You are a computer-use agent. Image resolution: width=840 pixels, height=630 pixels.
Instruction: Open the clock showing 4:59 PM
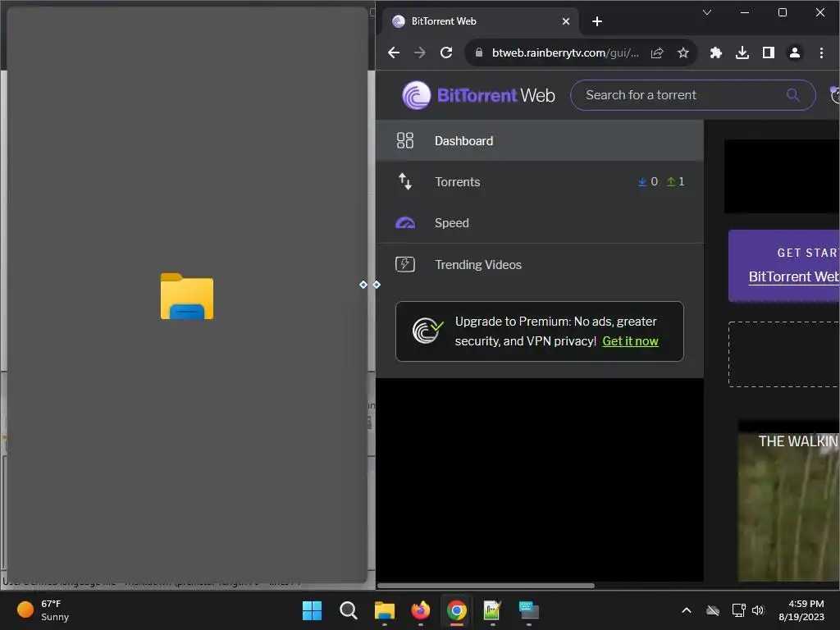point(801,610)
